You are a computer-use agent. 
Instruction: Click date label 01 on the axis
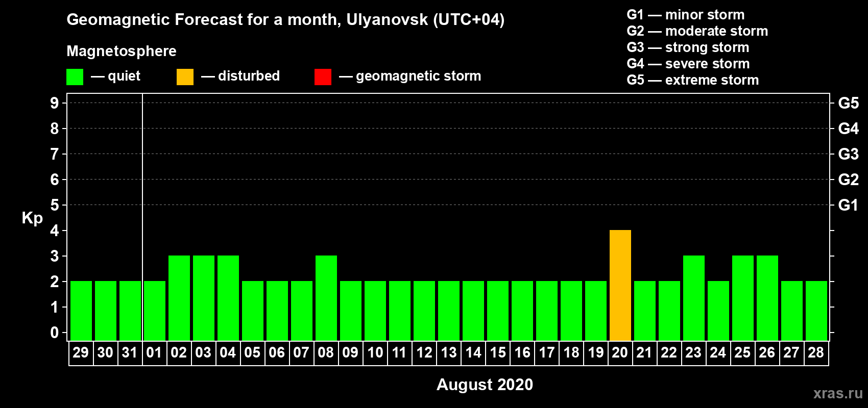point(154,353)
